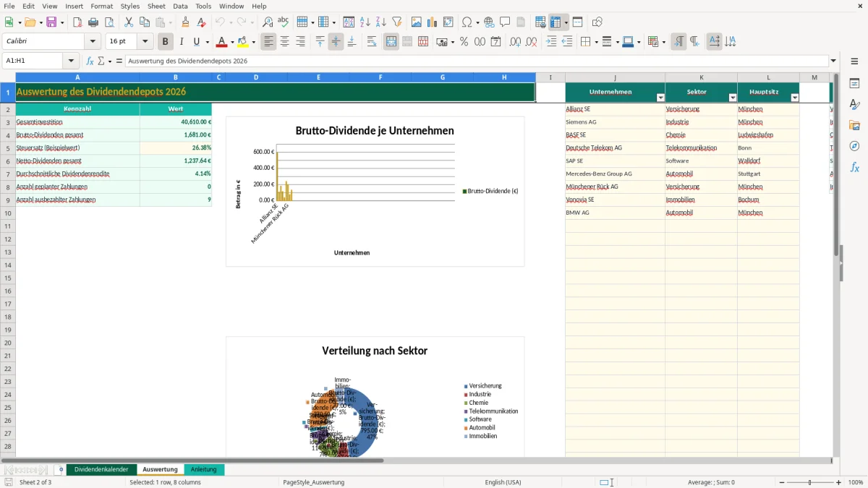The height and width of the screenshot is (488, 868).
Task: Click the formula input line
Action: pos(476,61)
